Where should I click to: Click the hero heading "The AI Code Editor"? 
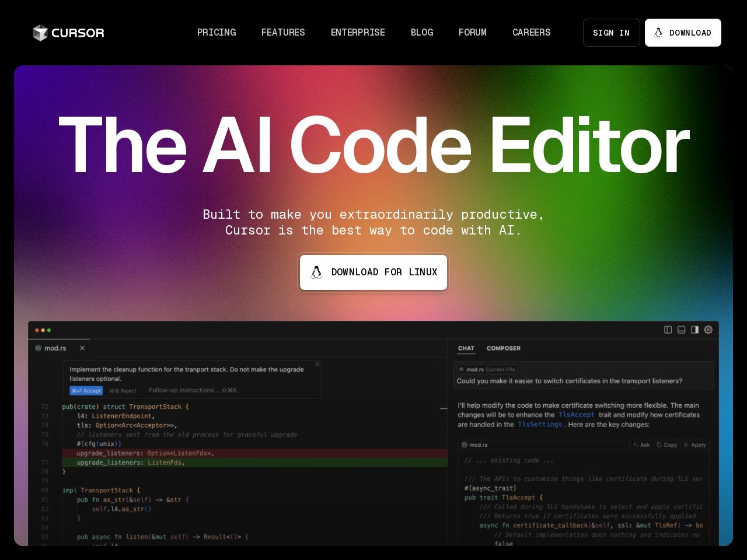click(x=373, y=145)
